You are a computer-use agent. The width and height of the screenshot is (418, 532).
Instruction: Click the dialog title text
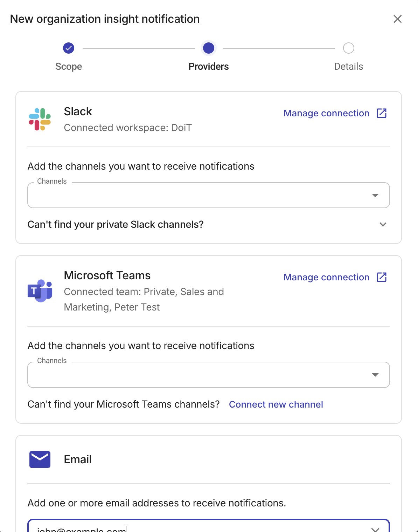pos(105,19)
